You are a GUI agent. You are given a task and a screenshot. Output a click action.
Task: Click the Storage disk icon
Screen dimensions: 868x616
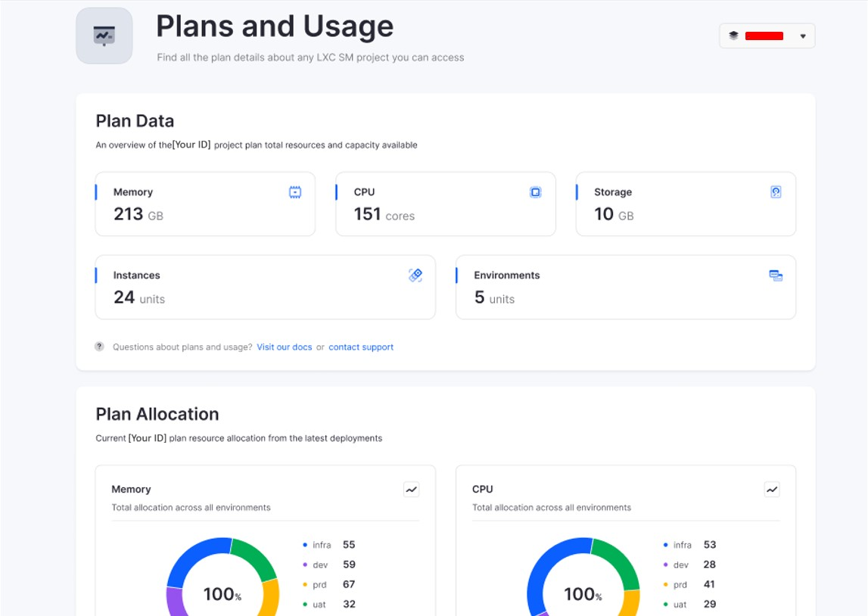coord(776,192)
